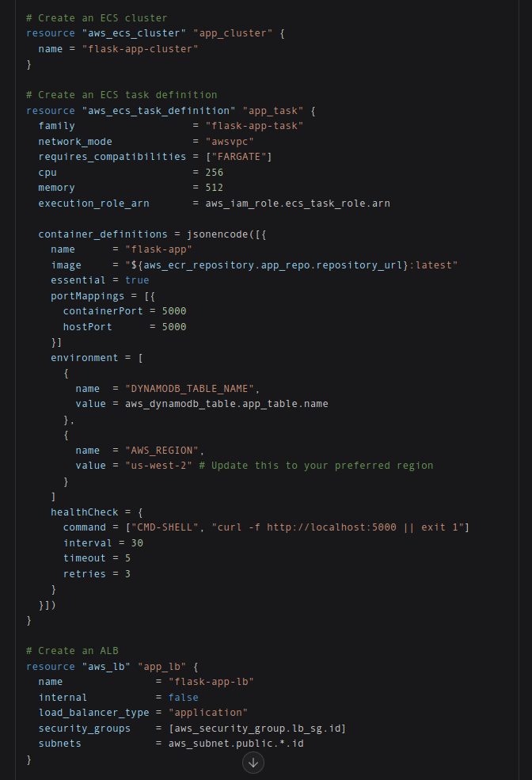Click the "aws_ecs_task_definition" string
This screenshot has height=780, width=532.
pos(159,110)
